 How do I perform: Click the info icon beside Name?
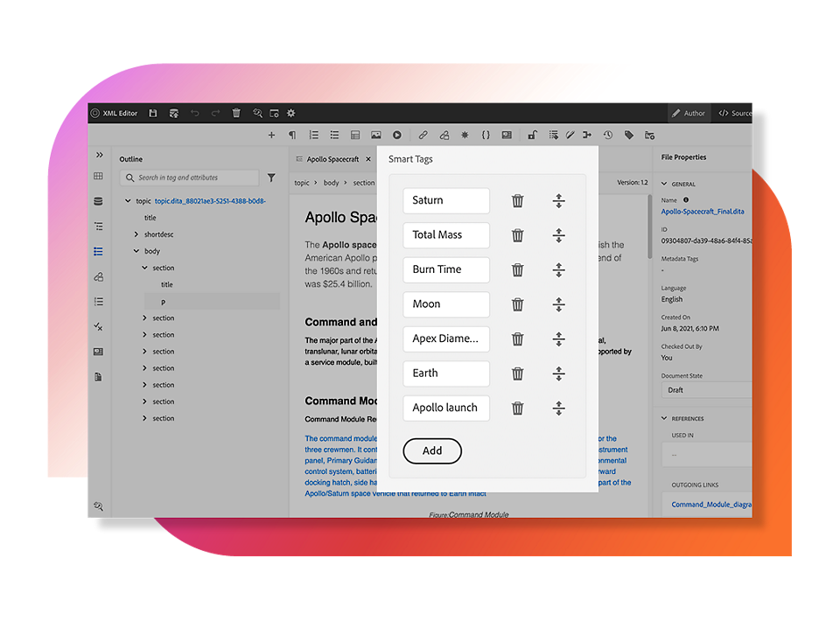[686, 199]
